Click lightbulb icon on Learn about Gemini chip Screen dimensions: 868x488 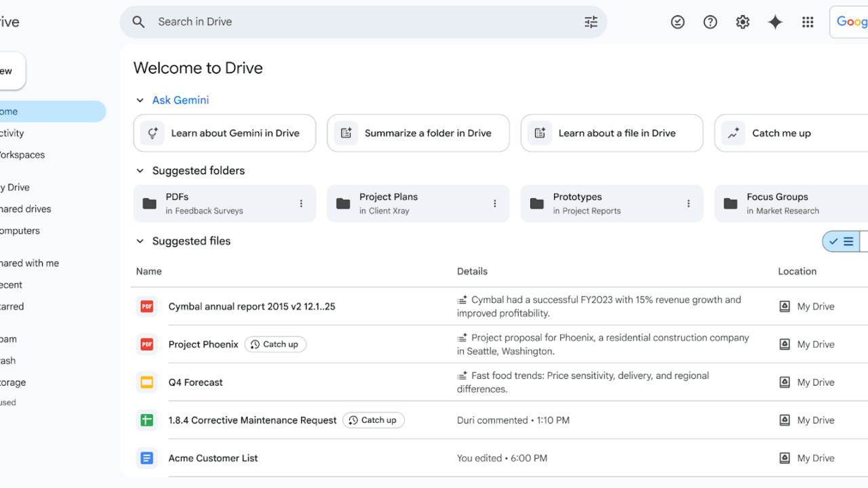[153, 133]
